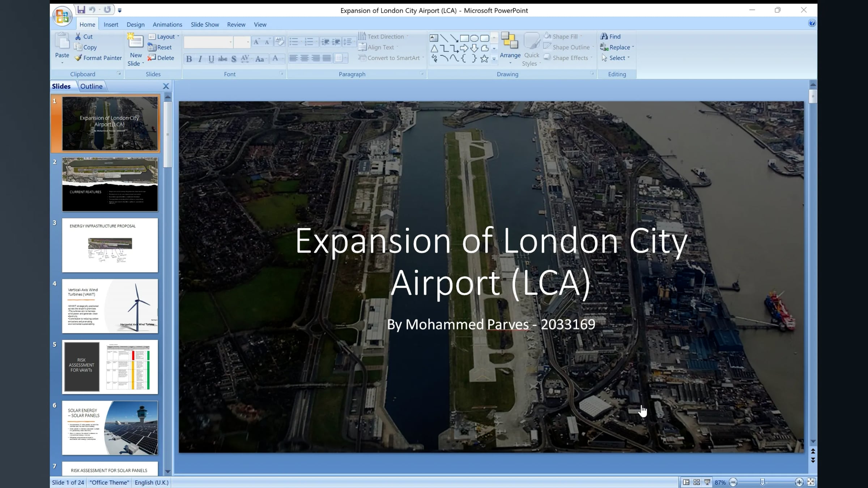The width and height of the screenshot is (868, 488).
Task: Click the Format Painter brush icon
Action: coord(78,58)
